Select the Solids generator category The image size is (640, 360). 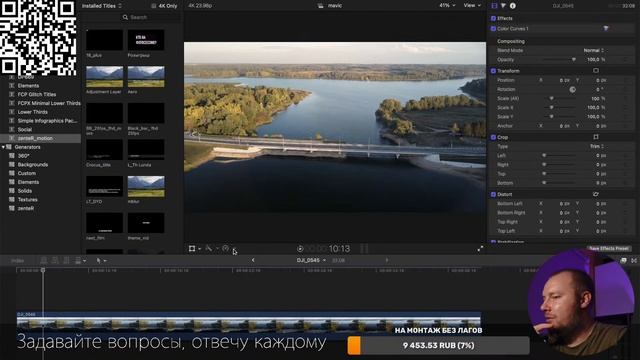[x=24, y=191]
